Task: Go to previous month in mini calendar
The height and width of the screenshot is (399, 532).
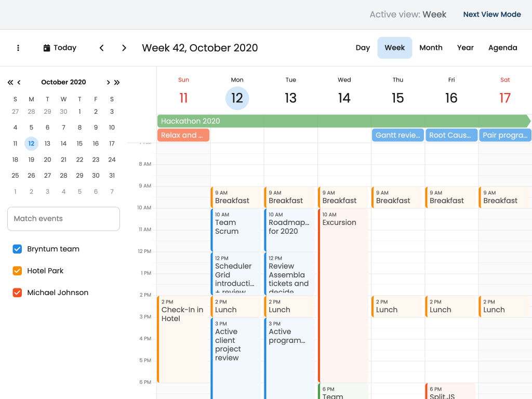Action: 19,82
